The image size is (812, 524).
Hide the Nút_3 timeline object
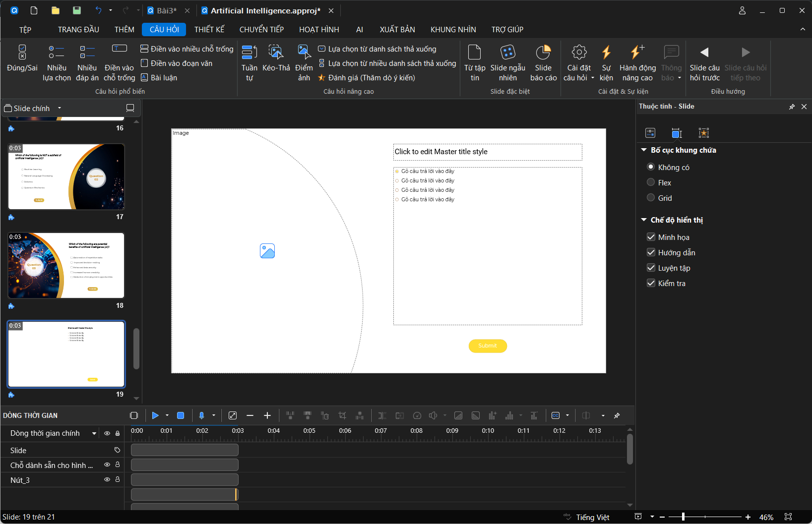pos(107,479)
